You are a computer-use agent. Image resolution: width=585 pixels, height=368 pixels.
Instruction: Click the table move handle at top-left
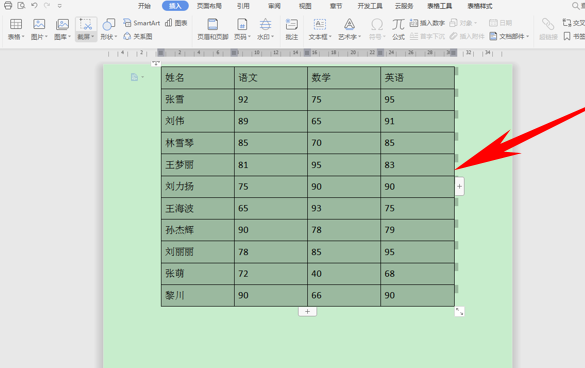(x=156, y=63)
